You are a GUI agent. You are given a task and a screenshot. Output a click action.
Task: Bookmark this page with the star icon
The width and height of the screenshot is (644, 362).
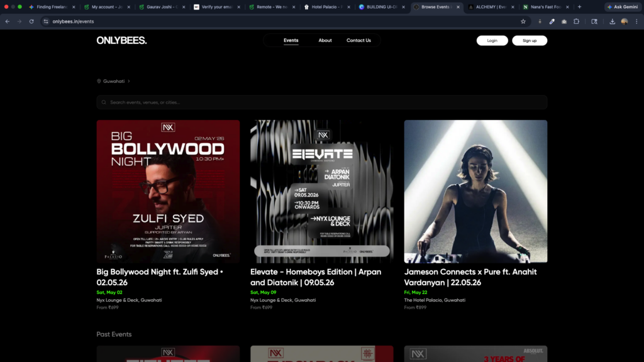tap(523, 21)
